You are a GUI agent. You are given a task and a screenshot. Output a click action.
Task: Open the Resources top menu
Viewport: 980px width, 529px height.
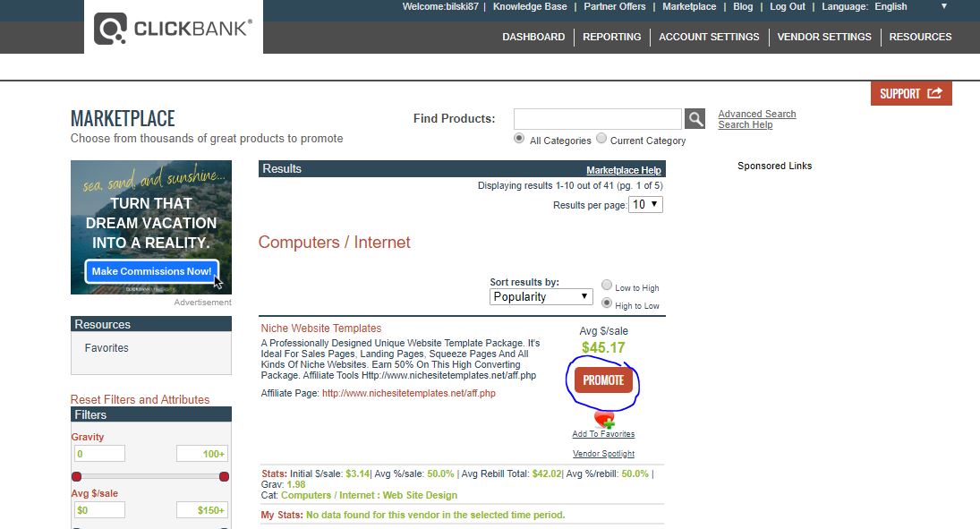[x=920, y=37]
